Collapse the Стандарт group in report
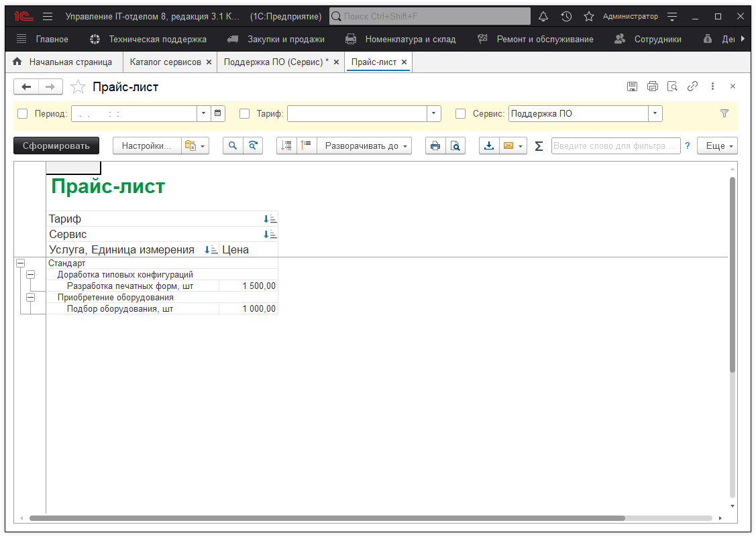This screenshot has height=537, width=756. coord(20,264)
